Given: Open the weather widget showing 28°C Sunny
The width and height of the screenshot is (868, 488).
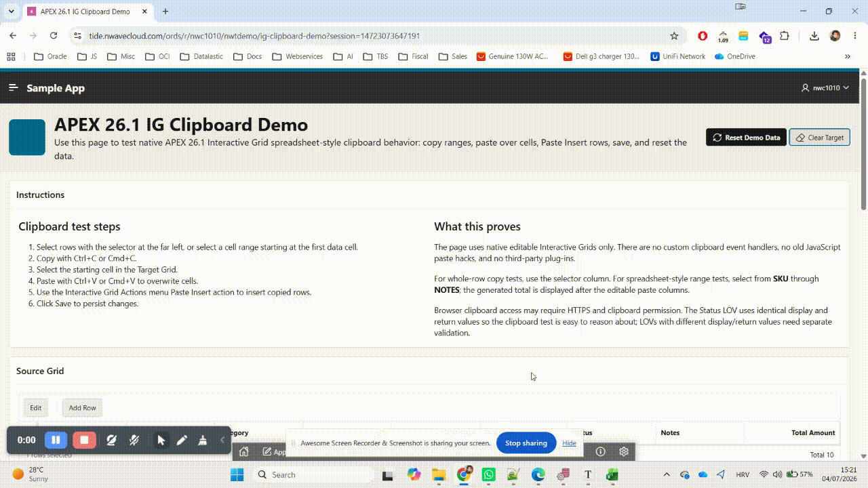Looking at the screenshot, I should coord(31,474).
